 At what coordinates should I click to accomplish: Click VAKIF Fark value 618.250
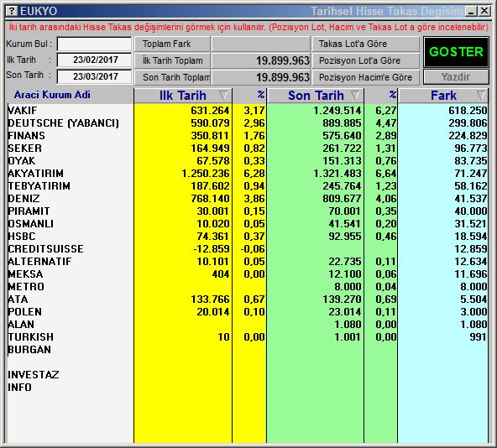[468, 111]
